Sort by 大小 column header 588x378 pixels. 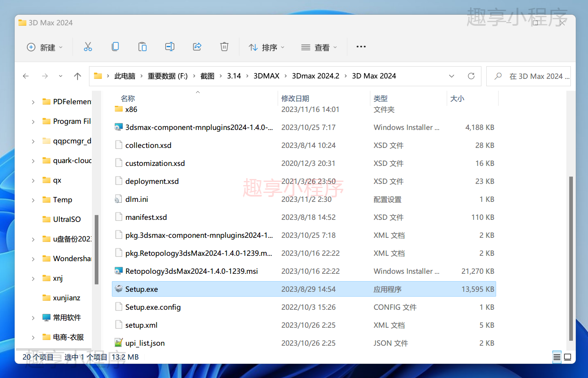[x=457, y=98]
